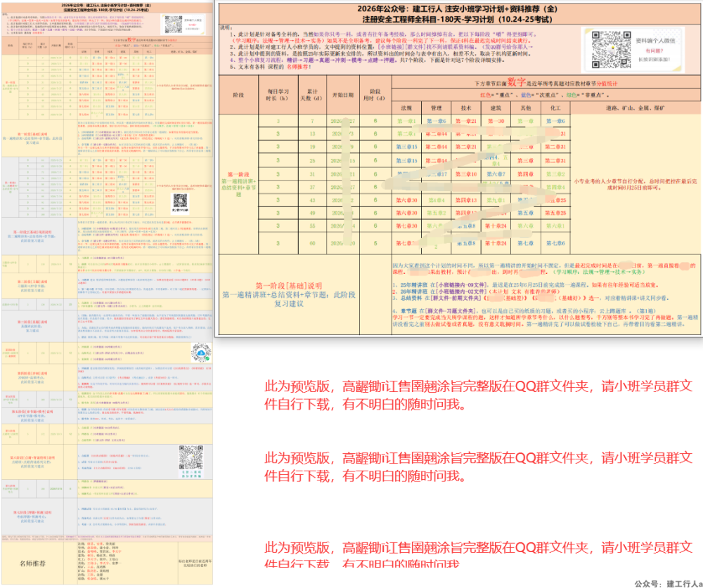This screenshot has height=588, width=703.
Task: Click the '道路、矿山、金属、煤矿' column header
Action: tap(636, 108)
